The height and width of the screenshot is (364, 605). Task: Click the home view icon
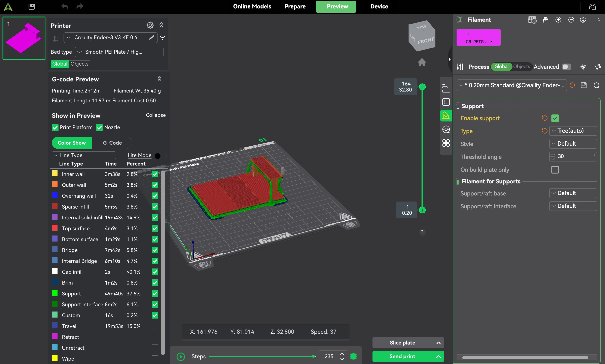(422, 62)
